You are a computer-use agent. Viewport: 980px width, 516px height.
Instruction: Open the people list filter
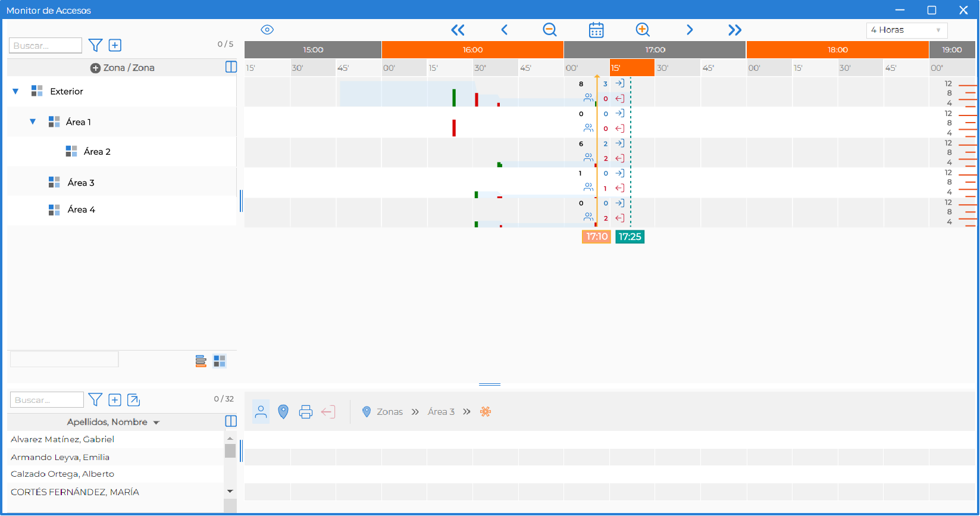(95, 399)
